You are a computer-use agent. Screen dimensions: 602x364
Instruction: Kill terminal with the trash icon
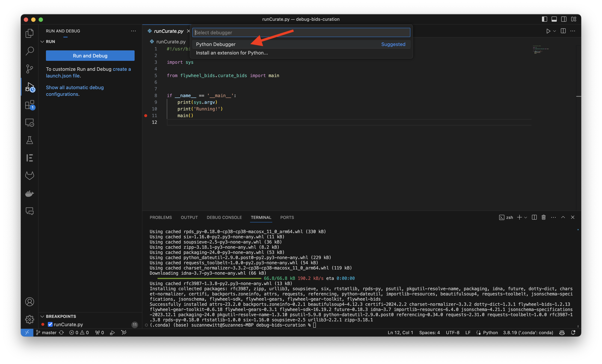544,217
